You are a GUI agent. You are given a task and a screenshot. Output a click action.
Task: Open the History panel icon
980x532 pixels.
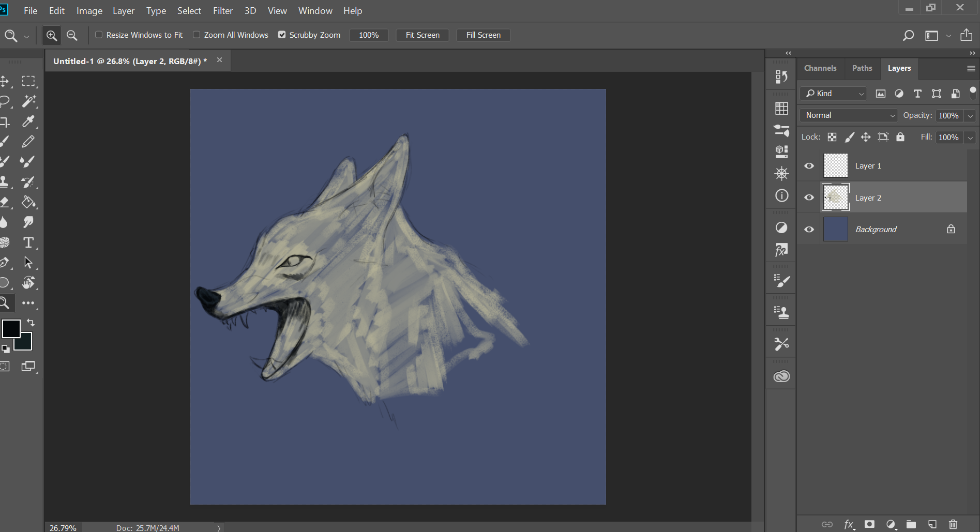(781, 77)
